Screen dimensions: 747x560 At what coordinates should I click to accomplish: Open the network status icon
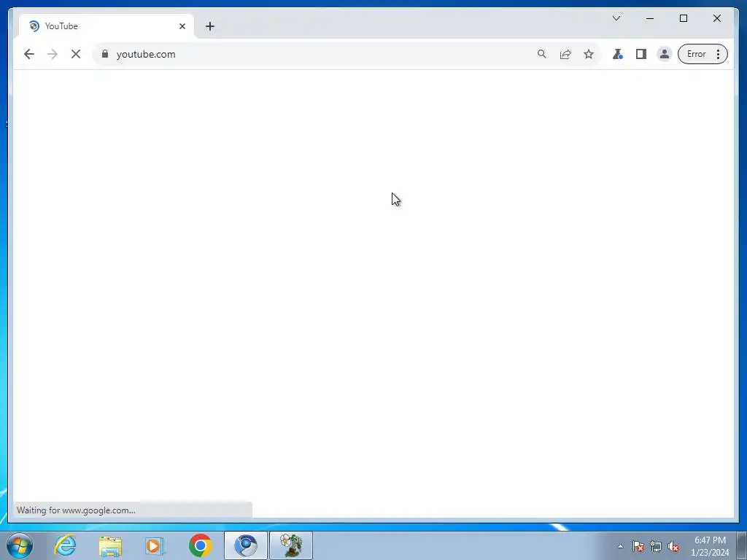coord(656,546)
